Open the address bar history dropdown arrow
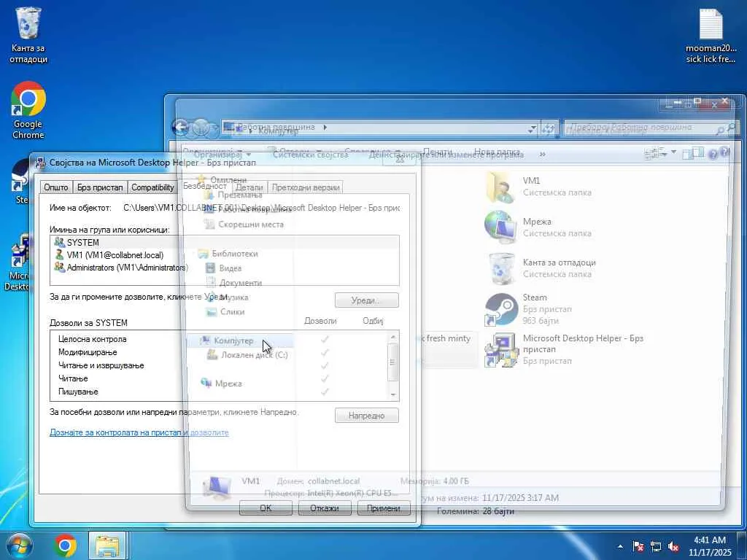Image resolution: width=747 pixels, height=560 pixels. click(532, 129)
